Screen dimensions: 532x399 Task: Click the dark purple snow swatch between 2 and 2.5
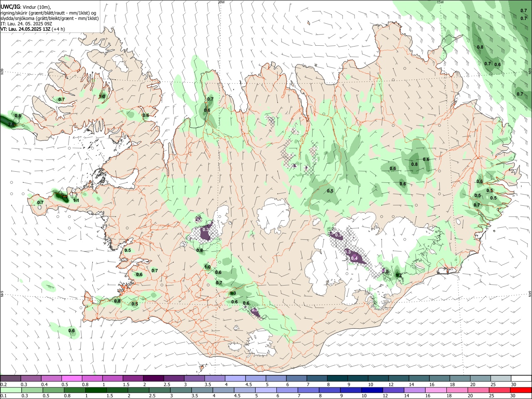(153, 379)
